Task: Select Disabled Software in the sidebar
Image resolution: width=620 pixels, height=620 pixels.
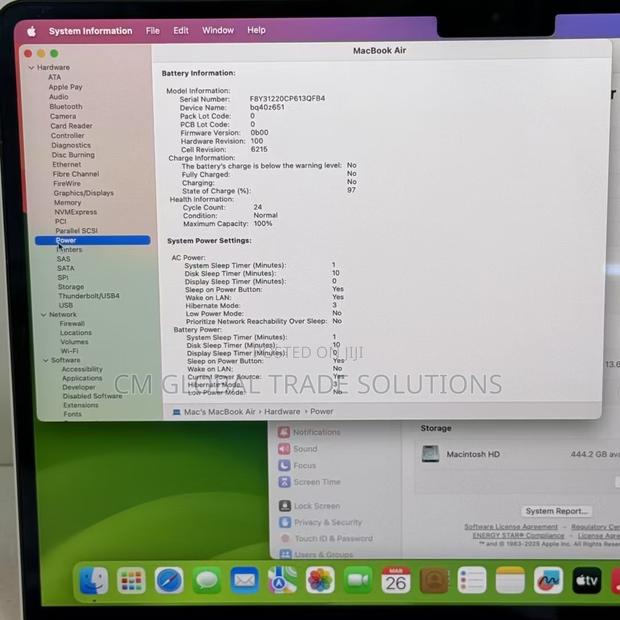Action: tap(93, 396)
